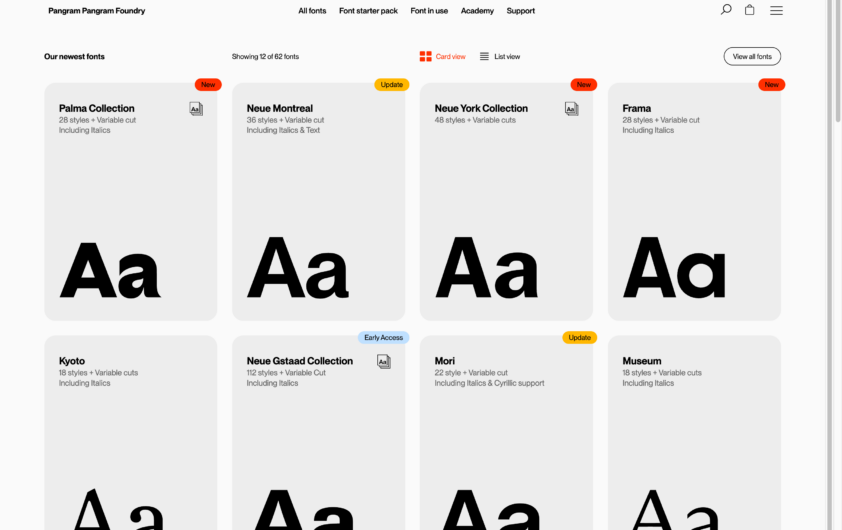Click Mori Aa specimen preview

click(x=491, y=509)
